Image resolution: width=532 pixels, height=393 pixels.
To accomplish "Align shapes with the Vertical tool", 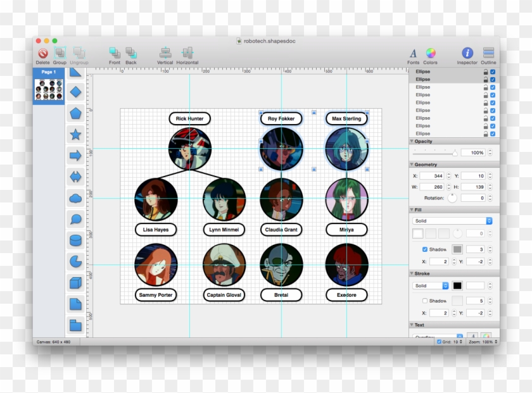I will pyautogui.click(x=165, y=54).
